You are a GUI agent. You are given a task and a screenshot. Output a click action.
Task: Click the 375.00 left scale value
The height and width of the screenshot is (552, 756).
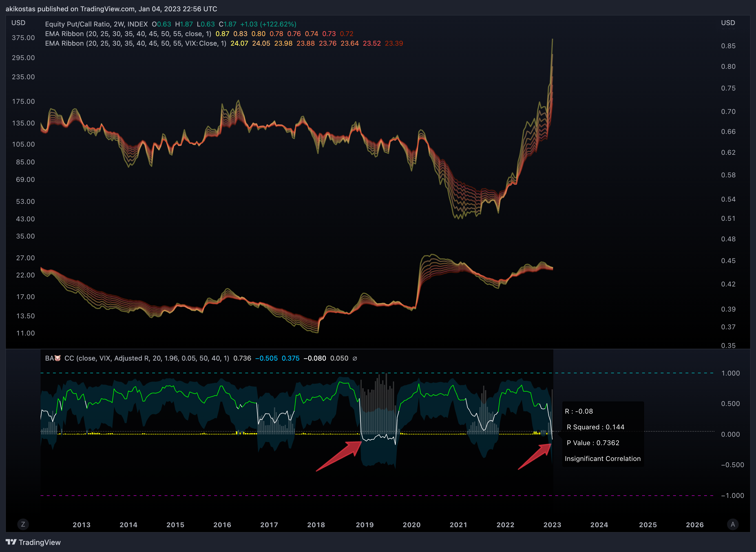click(x=23, y=38)
